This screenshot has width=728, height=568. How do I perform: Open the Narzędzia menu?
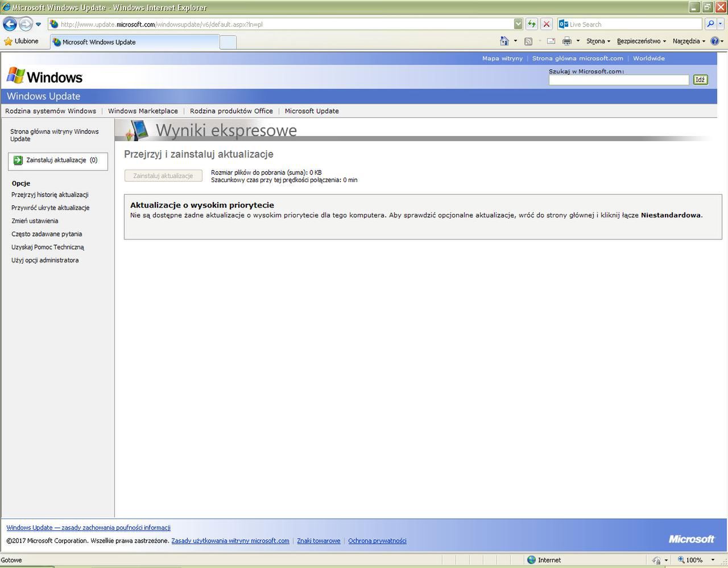[x=688, y=41]
